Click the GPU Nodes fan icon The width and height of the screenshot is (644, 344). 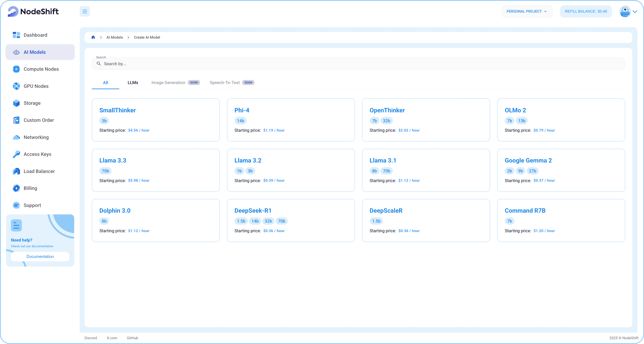[16, 86]
